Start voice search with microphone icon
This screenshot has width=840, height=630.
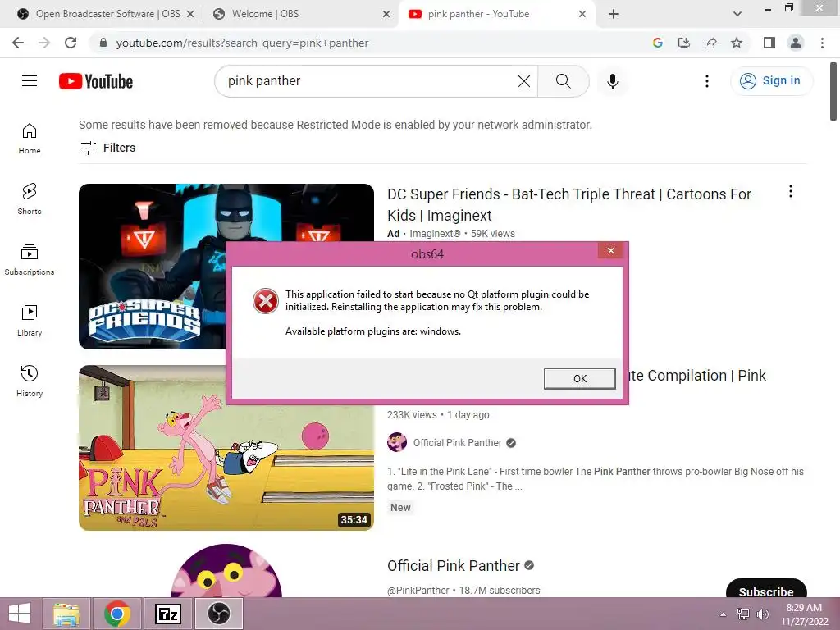pyautogui.click(x=613, y=81)
